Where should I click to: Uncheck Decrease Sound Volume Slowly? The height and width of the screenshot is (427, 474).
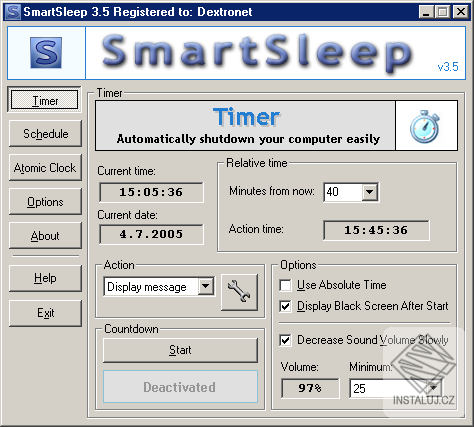[285, 340]
